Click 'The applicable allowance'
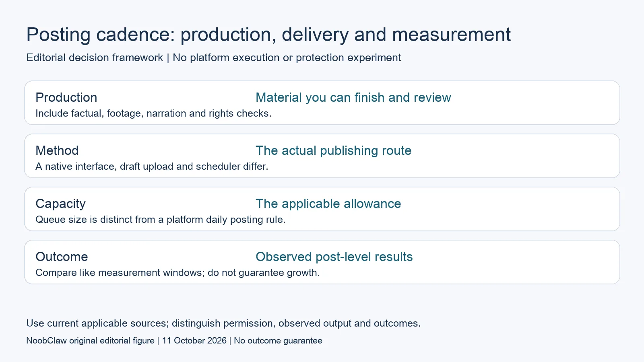This screenshot has height=362, width=644. click(328, 204)
